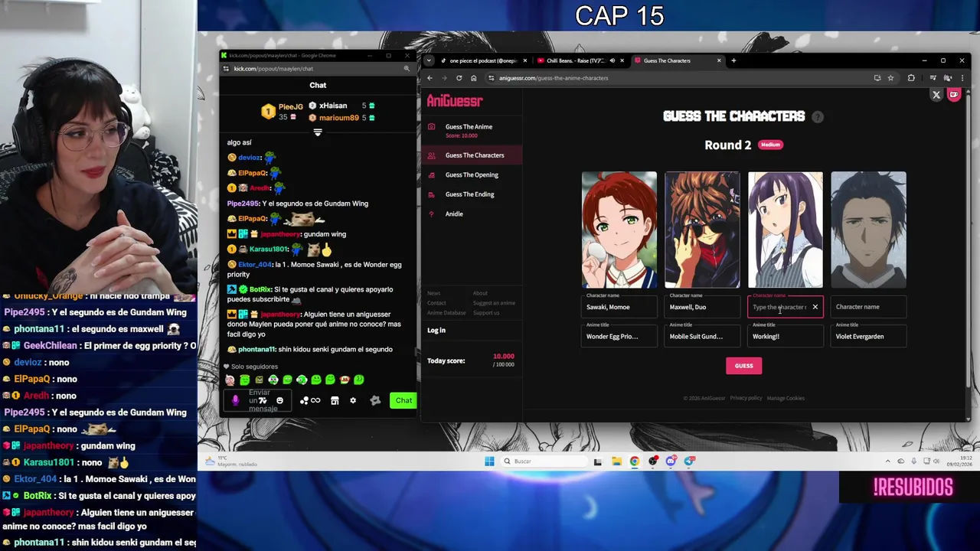980x551 pixels.
Task: Open the Privacy policy footer link
Action: 746,398
